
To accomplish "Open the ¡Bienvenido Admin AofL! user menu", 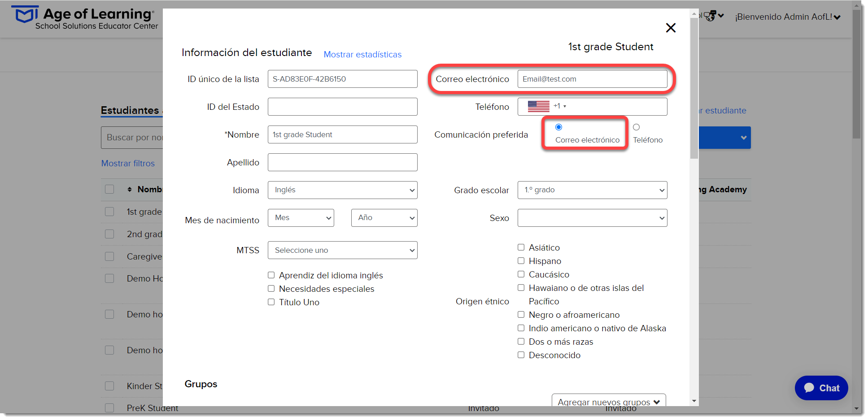I will (788, 17).
